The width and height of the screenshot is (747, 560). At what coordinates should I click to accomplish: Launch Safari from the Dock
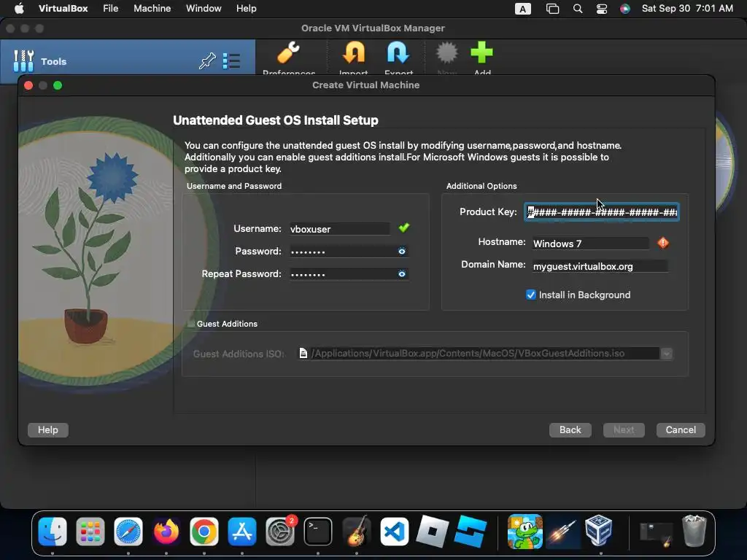128,532
